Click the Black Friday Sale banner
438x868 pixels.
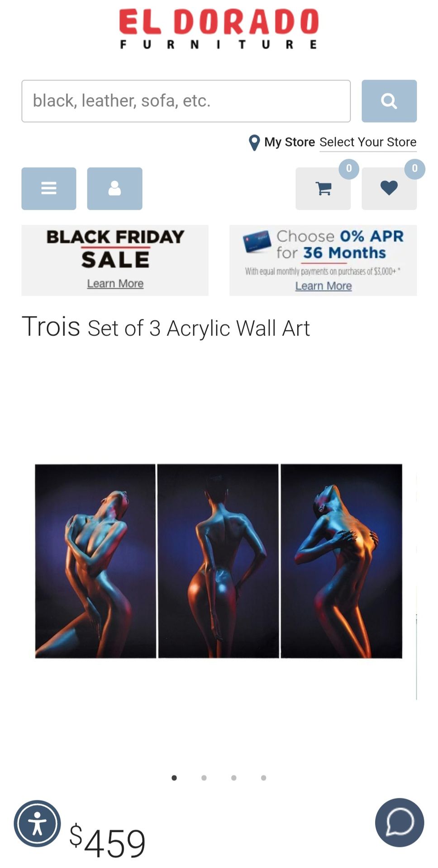(x=115, y=260)
